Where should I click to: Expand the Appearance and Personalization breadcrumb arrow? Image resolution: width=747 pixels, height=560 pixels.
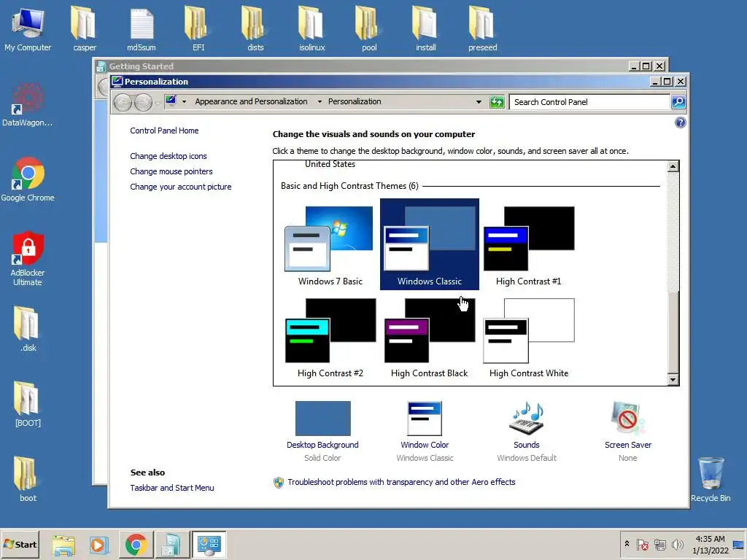(320, 101)
